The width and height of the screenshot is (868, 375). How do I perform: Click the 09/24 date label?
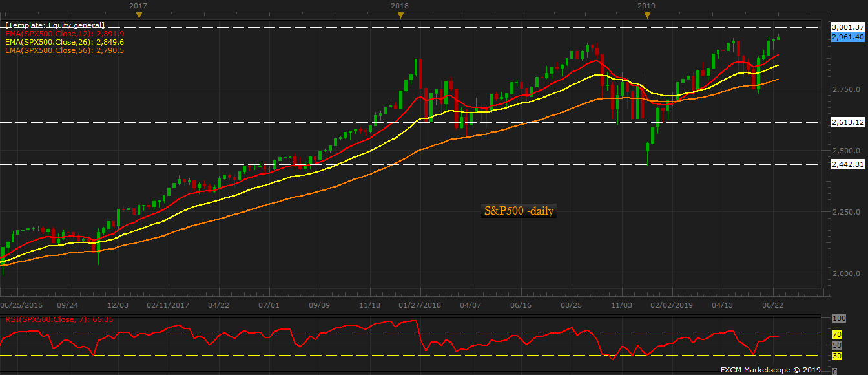point(68,305)
